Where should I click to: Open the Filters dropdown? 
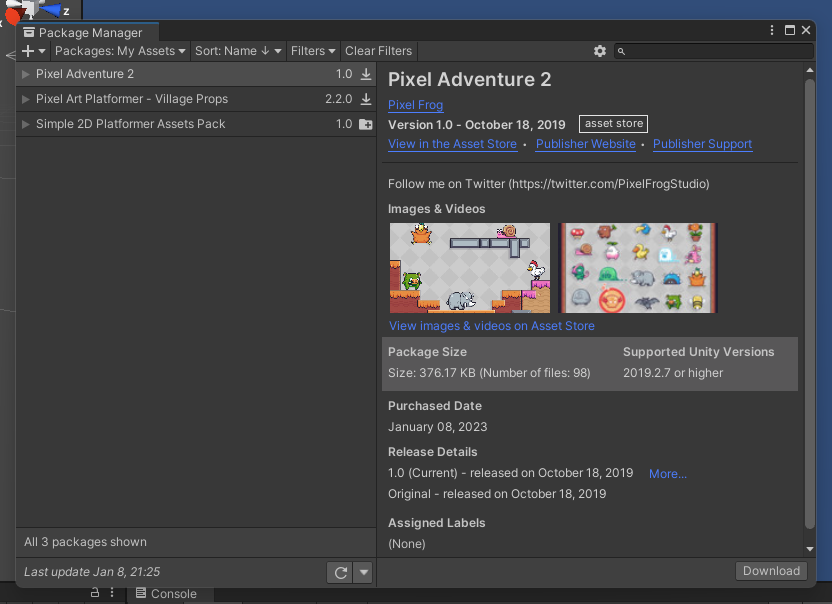313,51
